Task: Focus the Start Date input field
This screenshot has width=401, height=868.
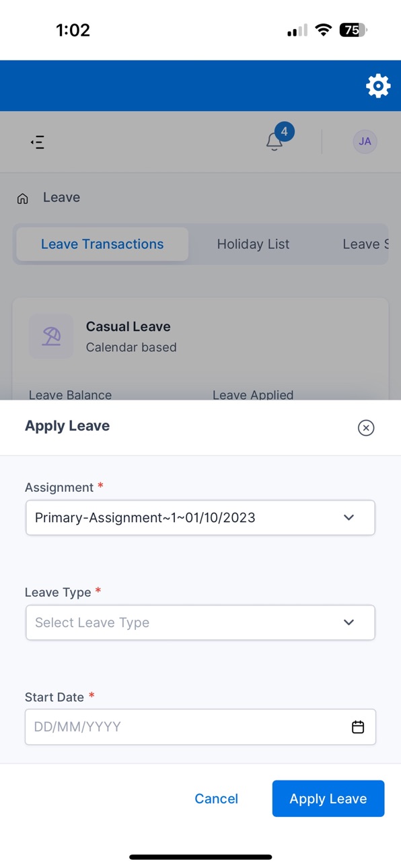Action: point(200,727)
